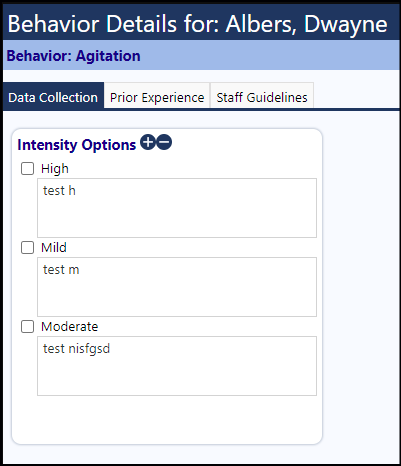Tick the Mild intensity checkbox
401x466 pixels.
pos(27,248)
